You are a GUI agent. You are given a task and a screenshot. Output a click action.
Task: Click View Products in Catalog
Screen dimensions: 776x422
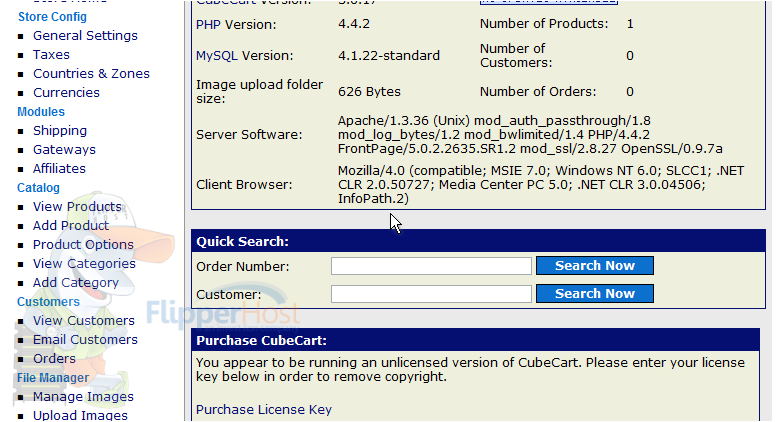point(77,207)
